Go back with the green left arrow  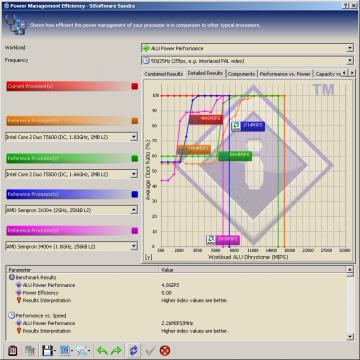[102, 351]
